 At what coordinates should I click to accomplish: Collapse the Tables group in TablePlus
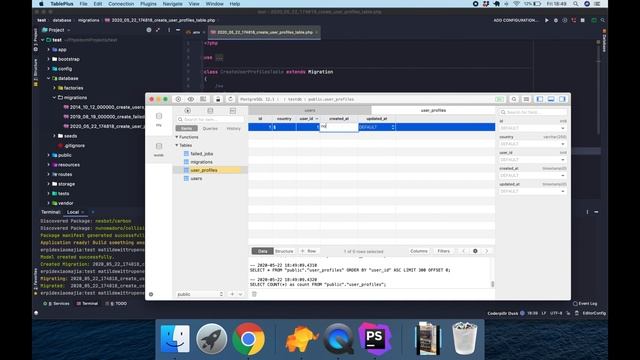click(x=177, y=145)
